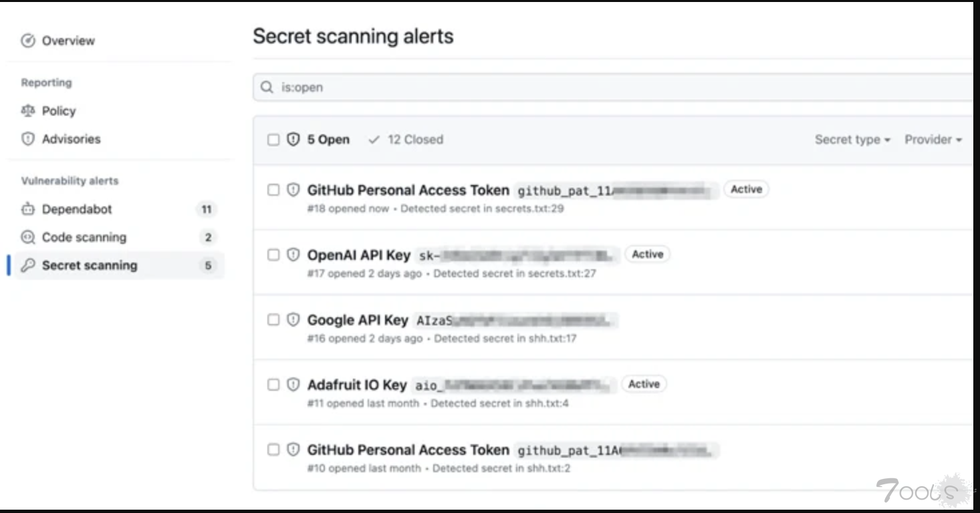980x513 pixels.
Task: Open the OpenAI API Key alert
Action: coord(358,255)
